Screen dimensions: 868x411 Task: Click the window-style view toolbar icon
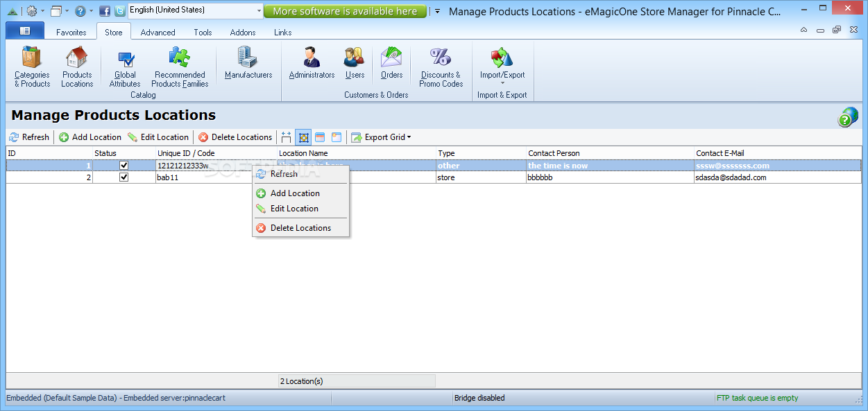coord(337,137)
